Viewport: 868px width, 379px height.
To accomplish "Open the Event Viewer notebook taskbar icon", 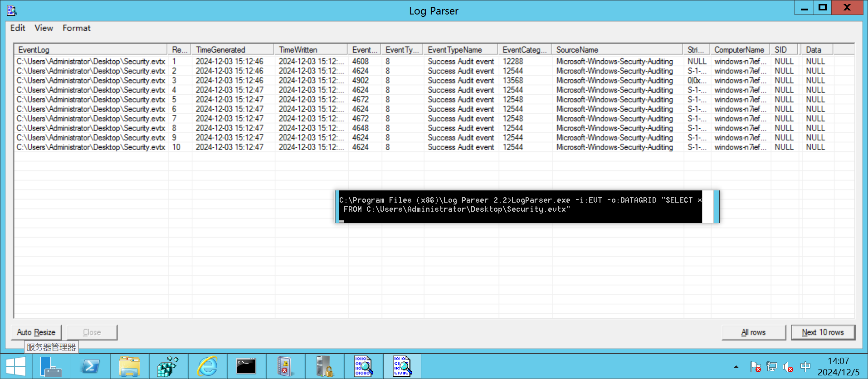I will [285, 366].
